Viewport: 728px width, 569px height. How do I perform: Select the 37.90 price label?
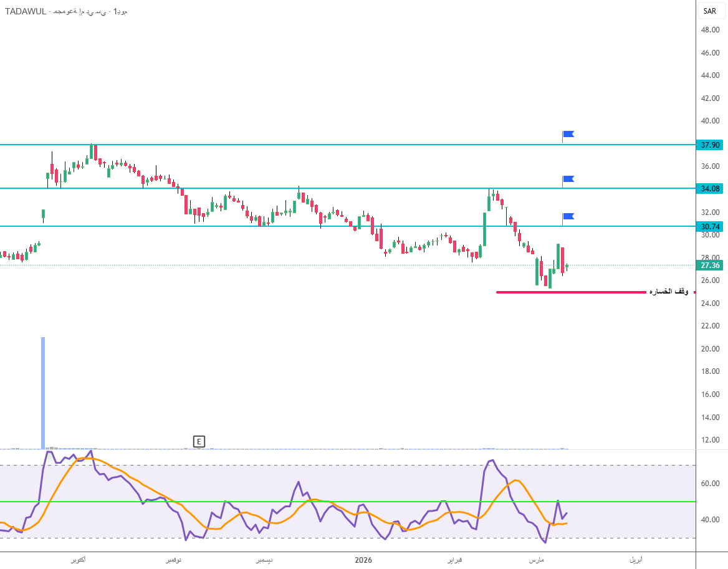[711, 145]
